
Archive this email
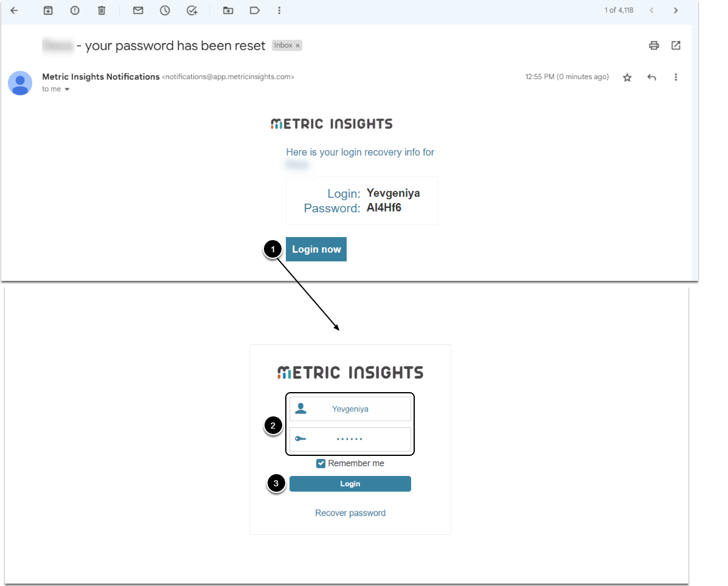(x=48, y=10)
